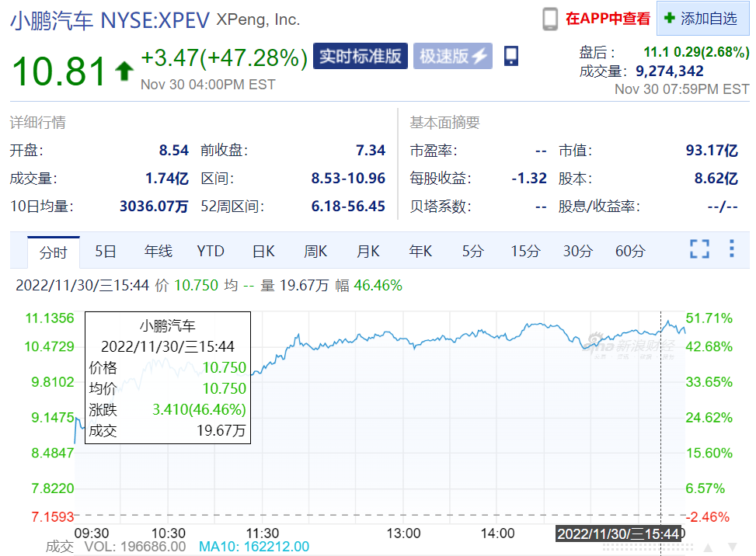Switch to the 极速版 fast mode
Screen dimensions: 756x556
click(453, 56)
